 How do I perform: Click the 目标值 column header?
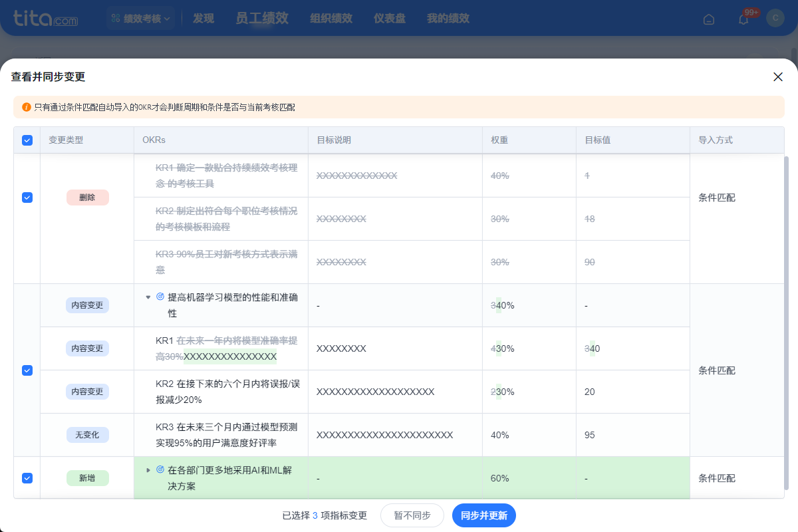(597, 140)
